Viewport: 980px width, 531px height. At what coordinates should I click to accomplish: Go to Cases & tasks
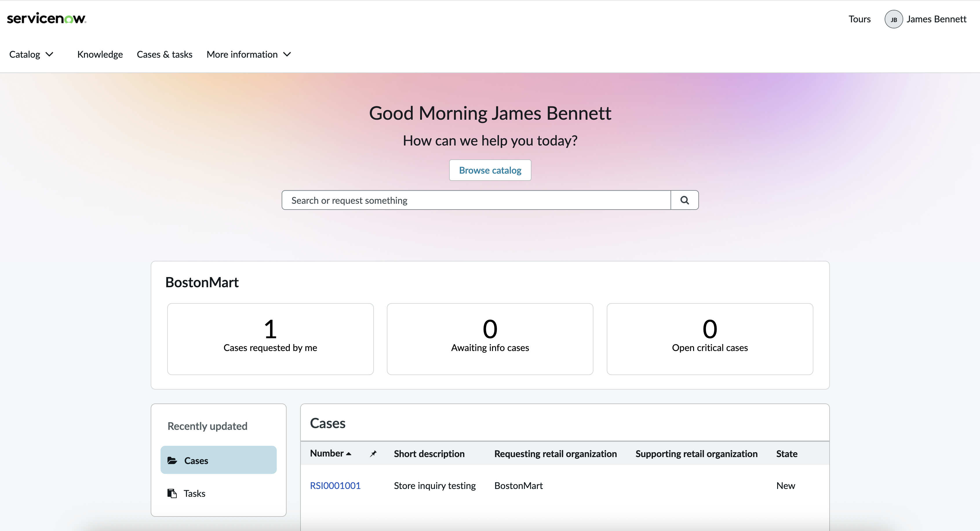164,54
